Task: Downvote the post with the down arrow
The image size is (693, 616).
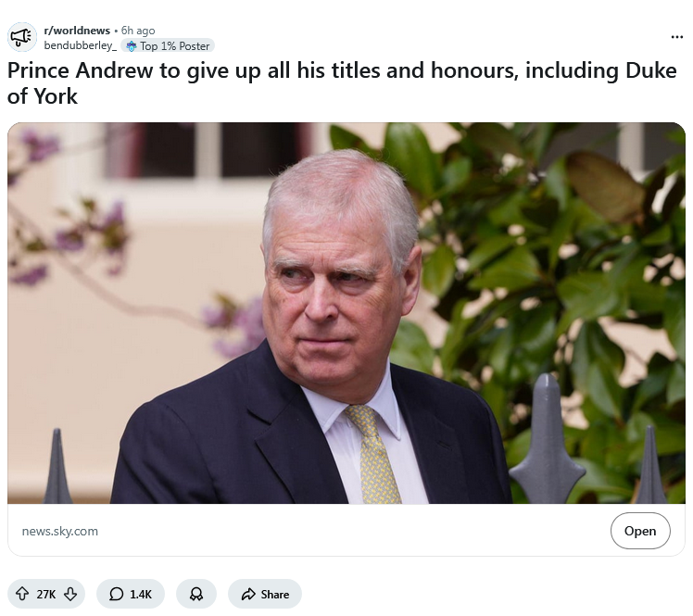Action: (70, 594)
